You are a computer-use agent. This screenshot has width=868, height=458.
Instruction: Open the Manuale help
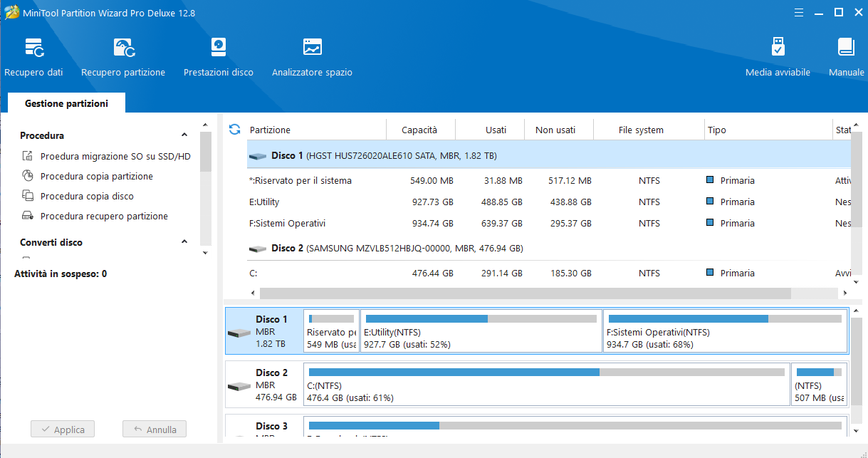pyautogui.click(x=846, y=58)
